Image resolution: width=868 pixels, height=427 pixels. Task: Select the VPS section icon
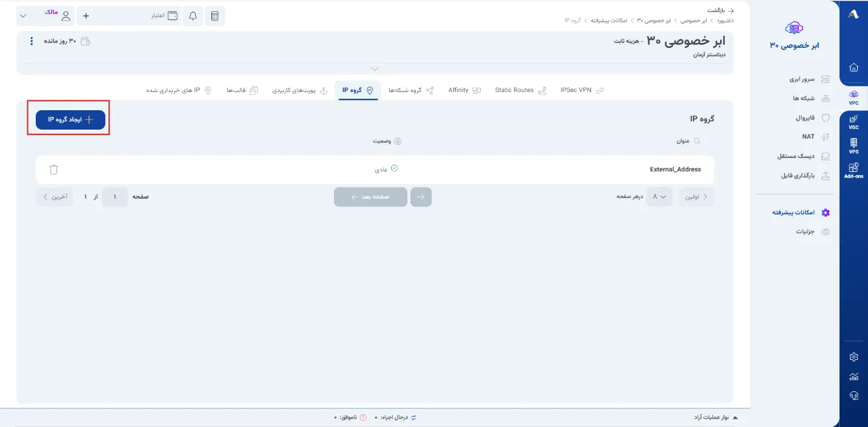(853, 147)
